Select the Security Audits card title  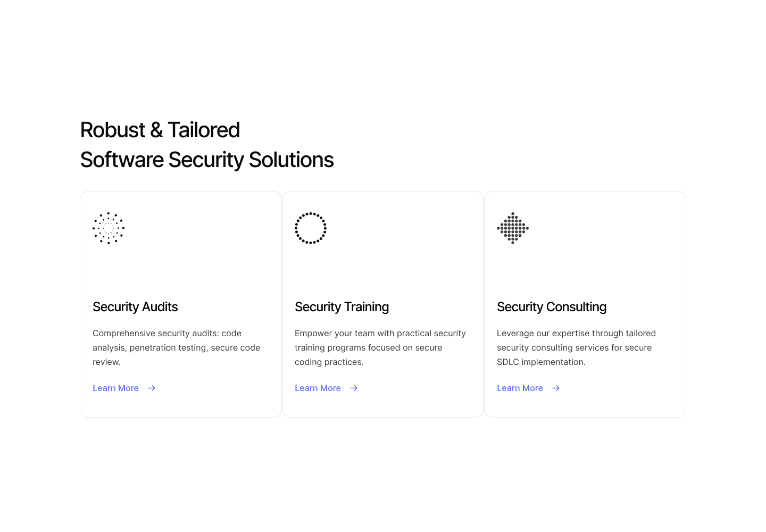[135, 307]
